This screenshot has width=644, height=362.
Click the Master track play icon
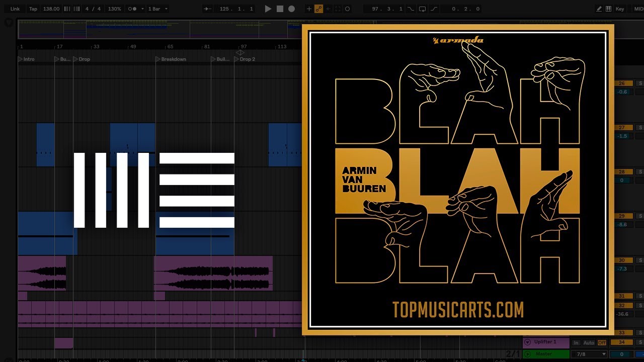527,354
